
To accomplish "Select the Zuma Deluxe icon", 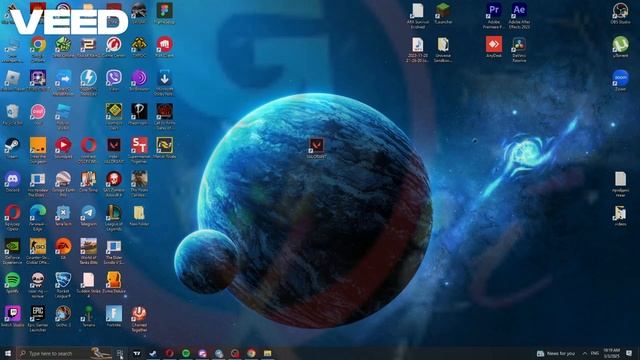I will coord(114,281).
